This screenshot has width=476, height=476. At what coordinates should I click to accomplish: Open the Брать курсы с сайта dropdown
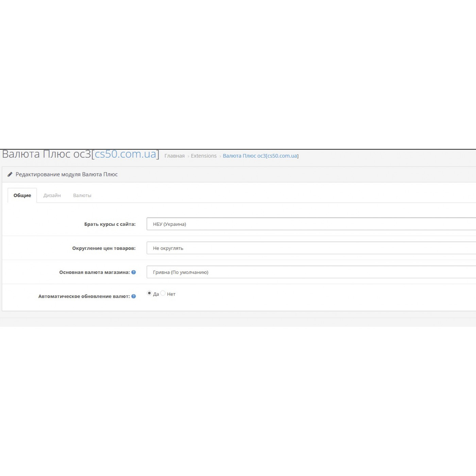[311, 224]
